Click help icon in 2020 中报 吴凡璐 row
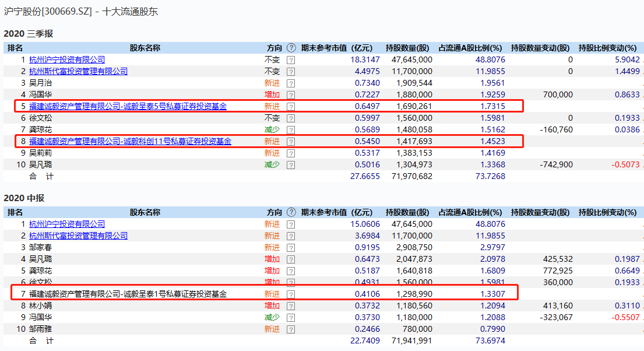 291,259
